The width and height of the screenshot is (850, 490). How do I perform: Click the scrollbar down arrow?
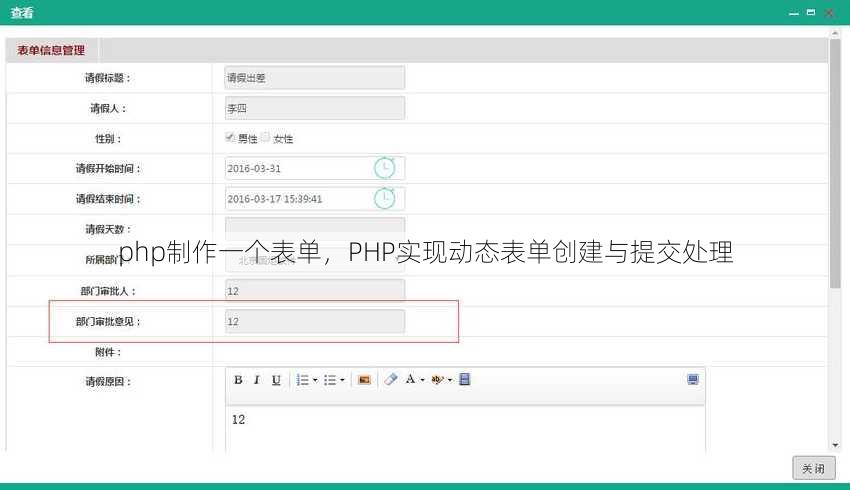coord(835,445)
